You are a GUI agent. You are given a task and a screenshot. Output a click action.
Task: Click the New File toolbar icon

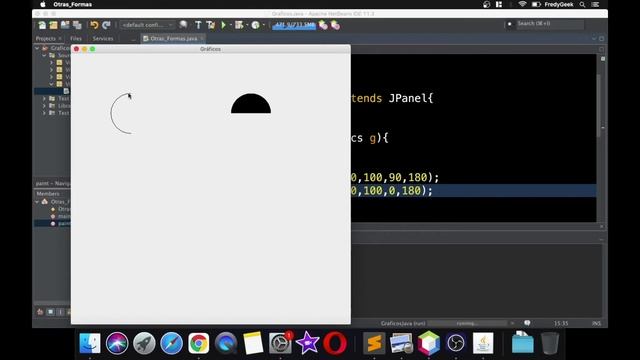click(42, 25)
